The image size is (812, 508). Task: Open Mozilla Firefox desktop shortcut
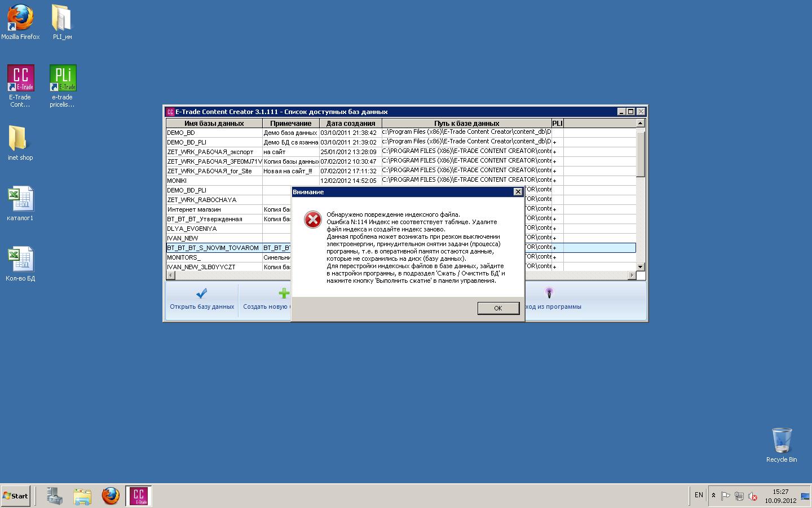pyautogui.click(x=20, y=23)
